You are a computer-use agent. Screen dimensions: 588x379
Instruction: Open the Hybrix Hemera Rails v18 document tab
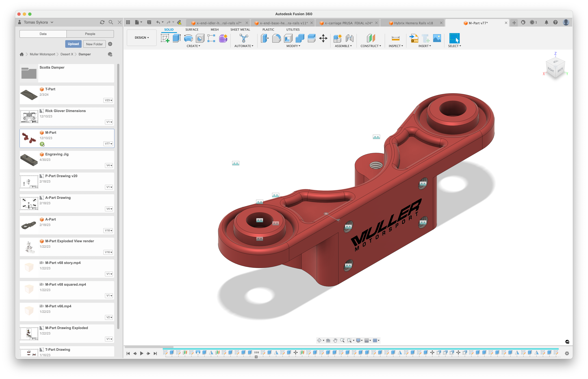(413, 23)
